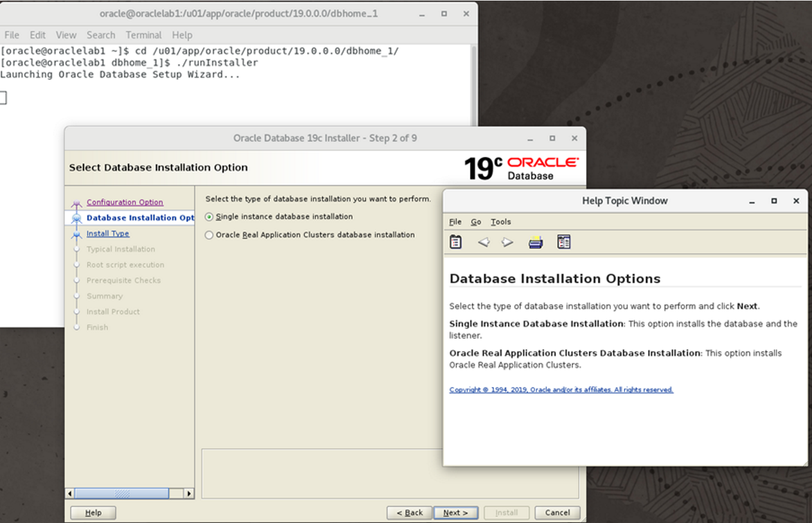The image size is (812, 523).
Task: Close the Help Topic Window
Action: pos(796,201)
